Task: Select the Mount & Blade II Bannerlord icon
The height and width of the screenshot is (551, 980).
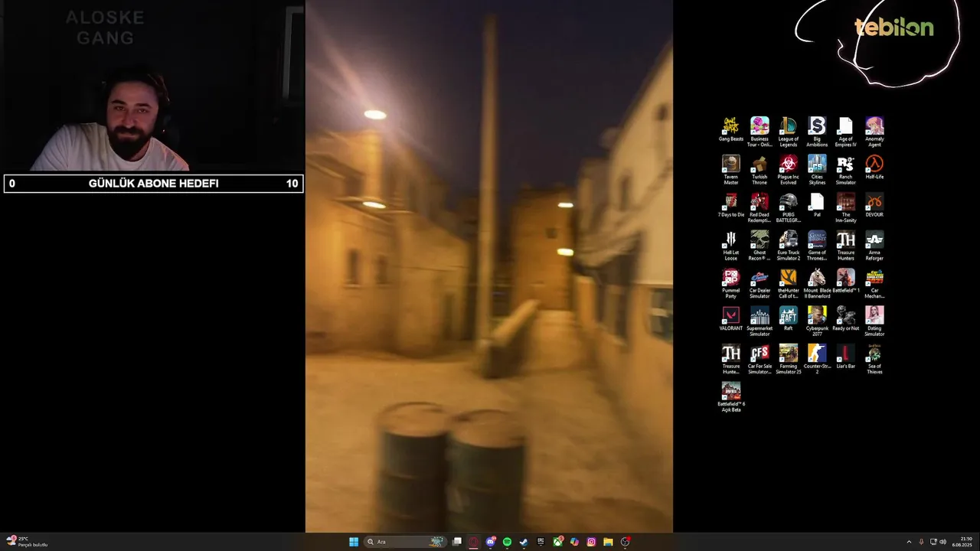Action: (x=817, y=283)
